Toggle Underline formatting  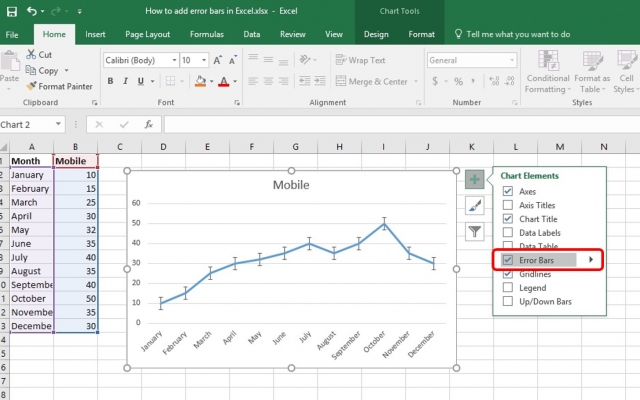(x=140, y=81)
